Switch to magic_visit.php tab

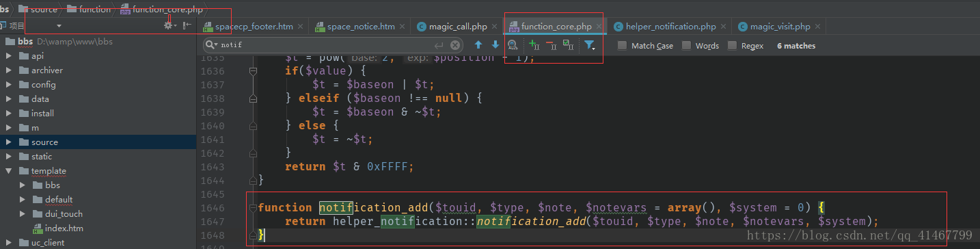pyautogui.click(x=780, y=27)
